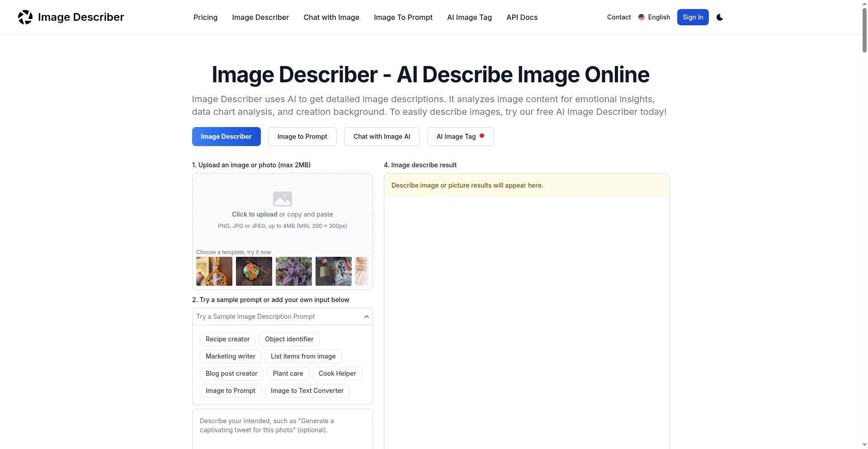Click the '2. Try a sample prompt' label
Screen dimensions: 868x449
pyautogui.click(x=271, y=300)
